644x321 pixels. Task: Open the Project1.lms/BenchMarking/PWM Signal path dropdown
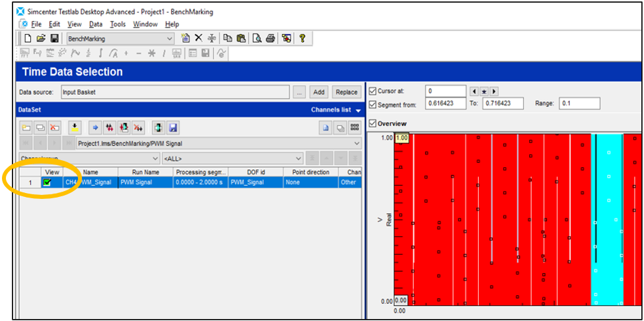(x=357, y=143)
